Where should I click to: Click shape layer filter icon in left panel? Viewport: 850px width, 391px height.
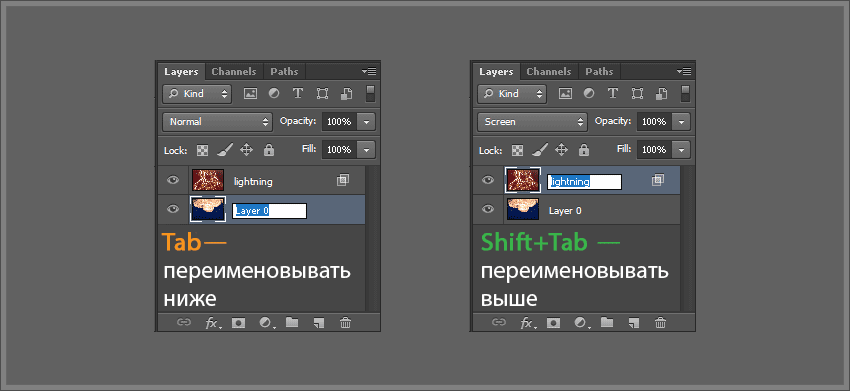323,93
